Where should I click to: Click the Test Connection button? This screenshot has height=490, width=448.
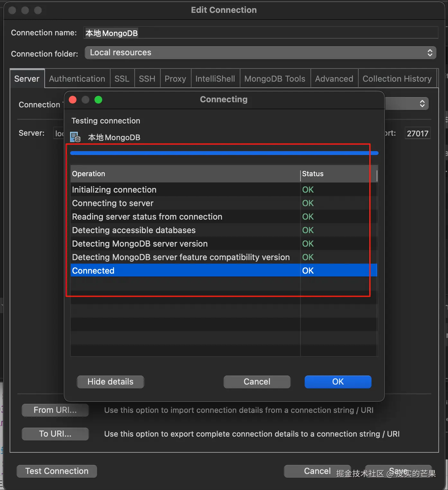57,471
